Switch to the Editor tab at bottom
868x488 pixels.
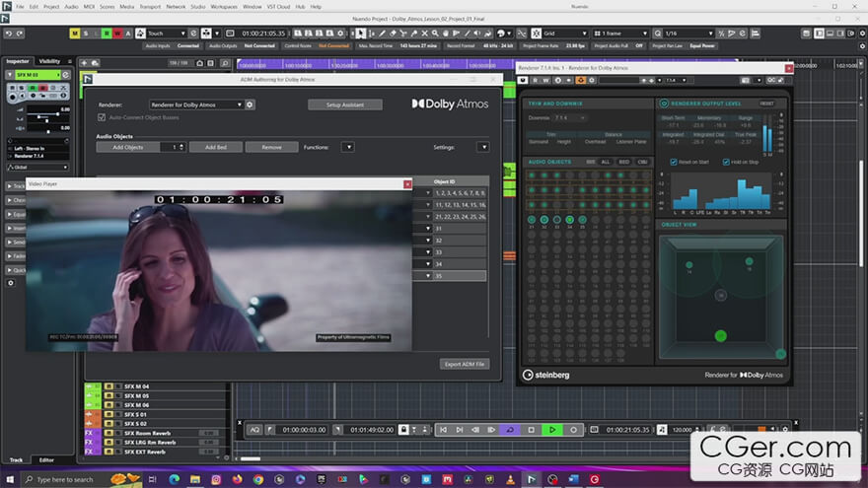point(46,459)
